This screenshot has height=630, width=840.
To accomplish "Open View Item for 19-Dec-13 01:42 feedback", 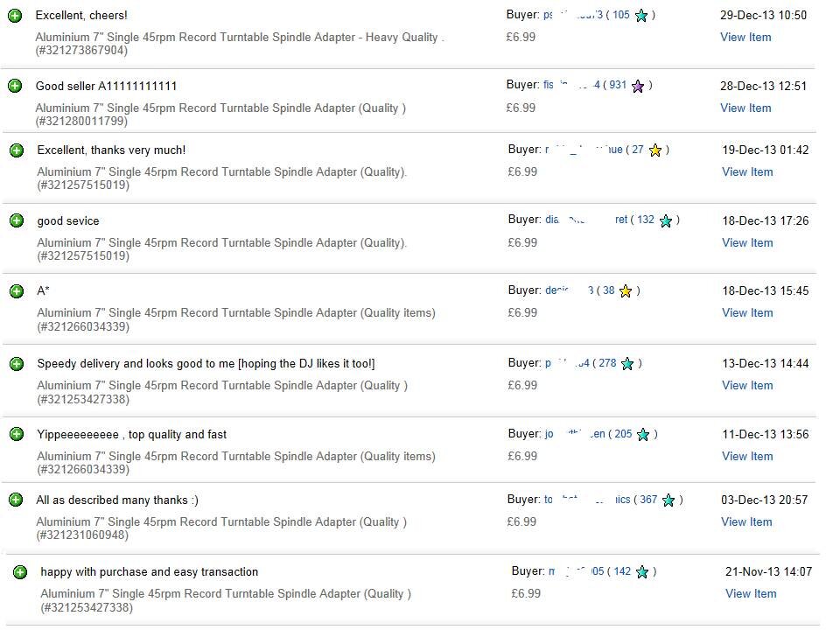I will coord(747,171).
